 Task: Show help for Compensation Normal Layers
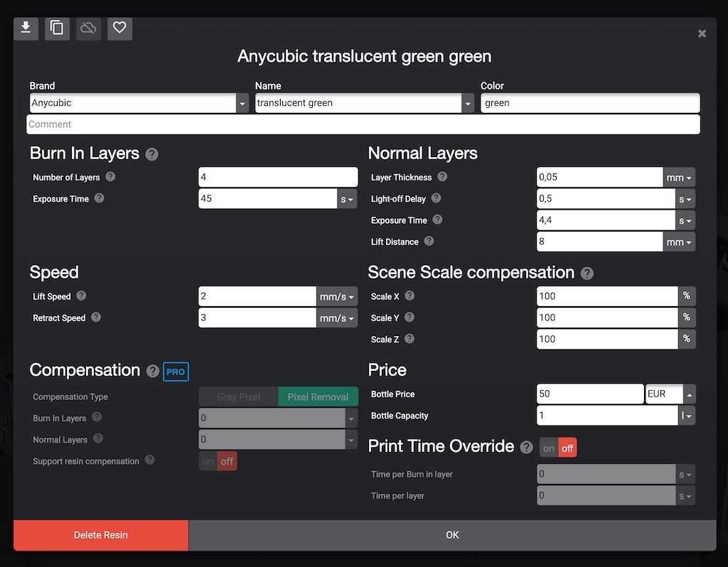(98, 438)
